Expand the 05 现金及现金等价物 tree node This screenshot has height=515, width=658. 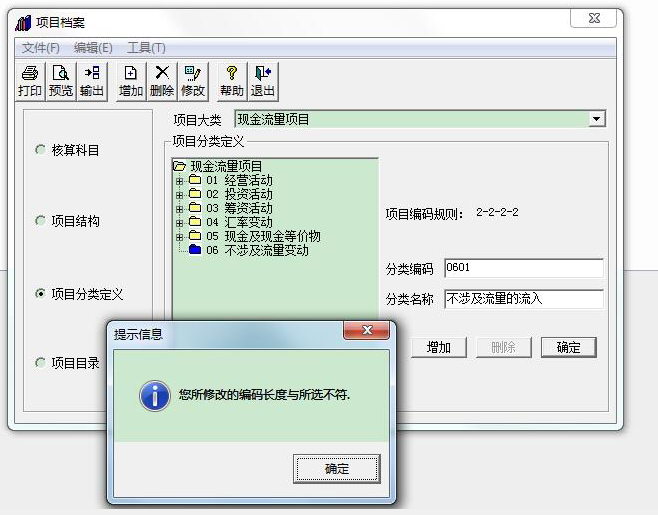pos(180,237)
